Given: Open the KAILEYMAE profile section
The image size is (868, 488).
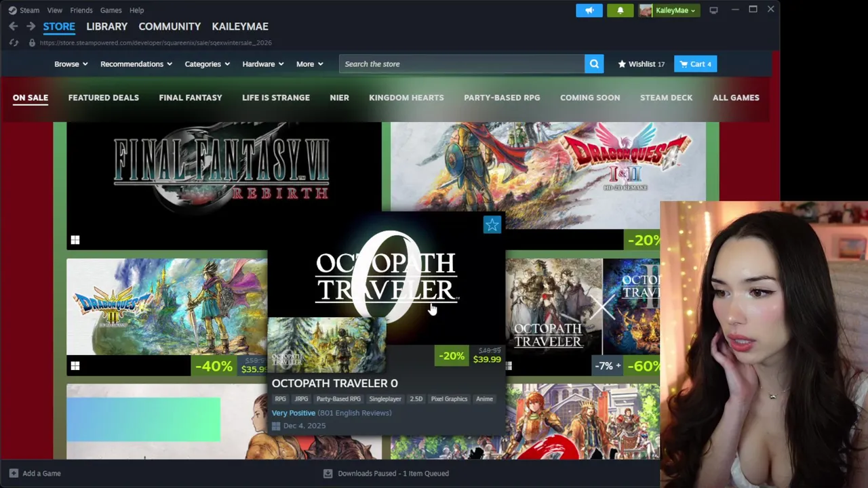Looking at the screenshot, I should tap(240, 26).
